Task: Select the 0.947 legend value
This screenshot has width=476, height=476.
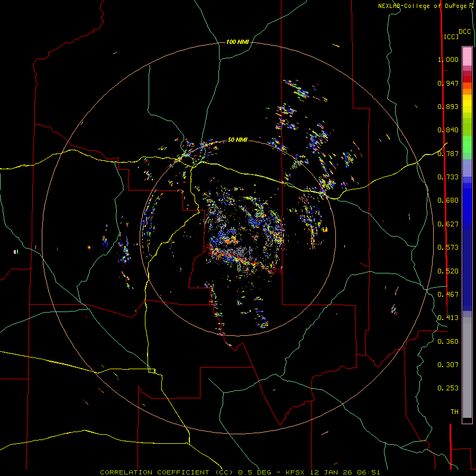Action: [448, 83]
